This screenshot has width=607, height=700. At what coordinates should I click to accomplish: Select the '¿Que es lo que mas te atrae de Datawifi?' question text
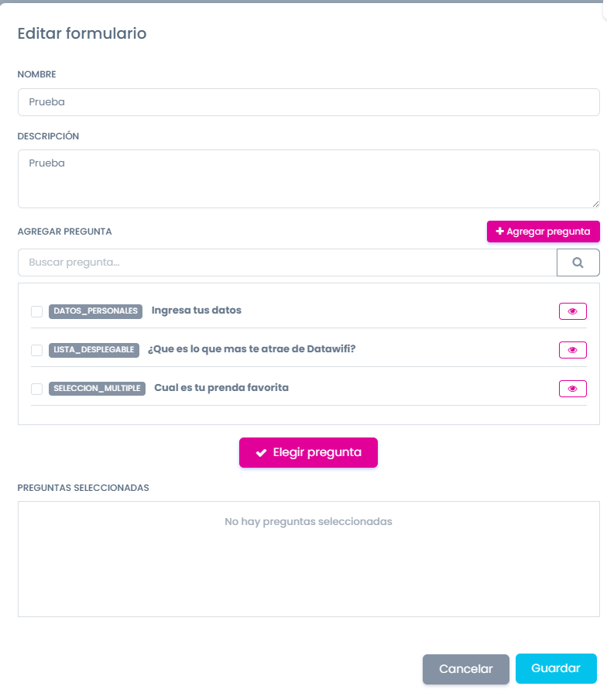(252, 349)
